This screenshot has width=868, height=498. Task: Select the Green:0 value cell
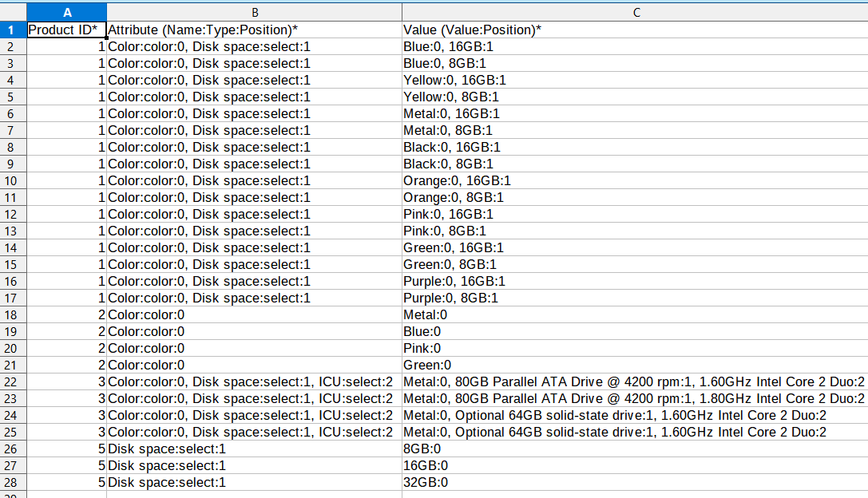tap(635, 366)
